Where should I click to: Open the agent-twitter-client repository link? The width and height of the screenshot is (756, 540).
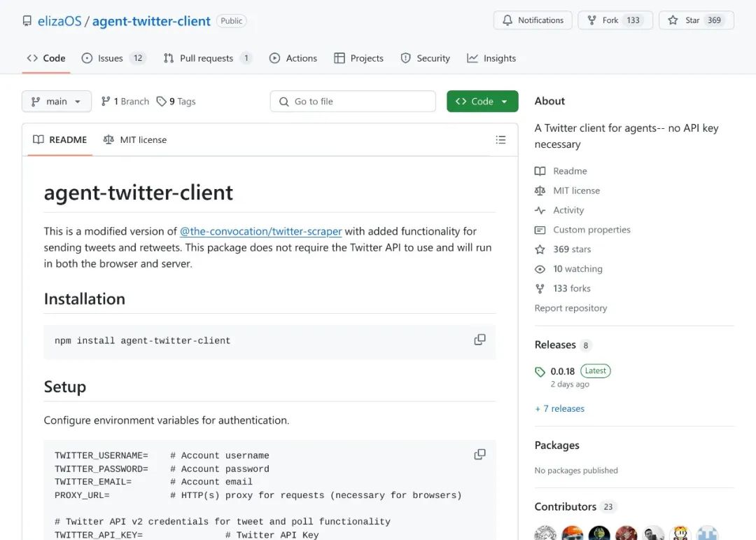[x=151, y=21]
